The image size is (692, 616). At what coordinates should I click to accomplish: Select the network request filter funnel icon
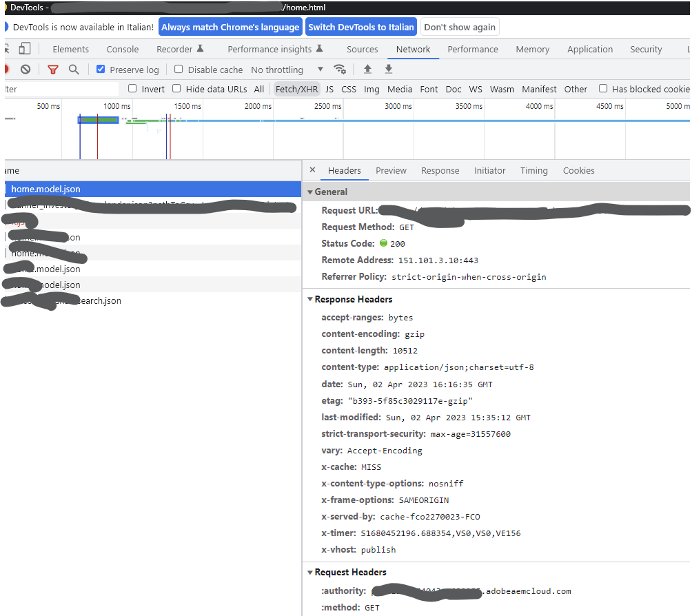pyautogui.click(x=53, y=69)
